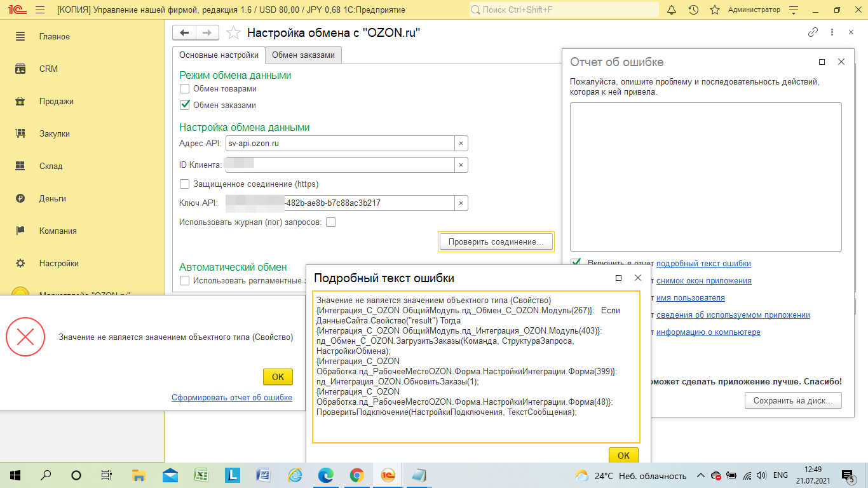The height and width of the screenshot is (488, 868).
Task: Open the Сформировать отчет об ошибке link
Action: coord(232,398)
